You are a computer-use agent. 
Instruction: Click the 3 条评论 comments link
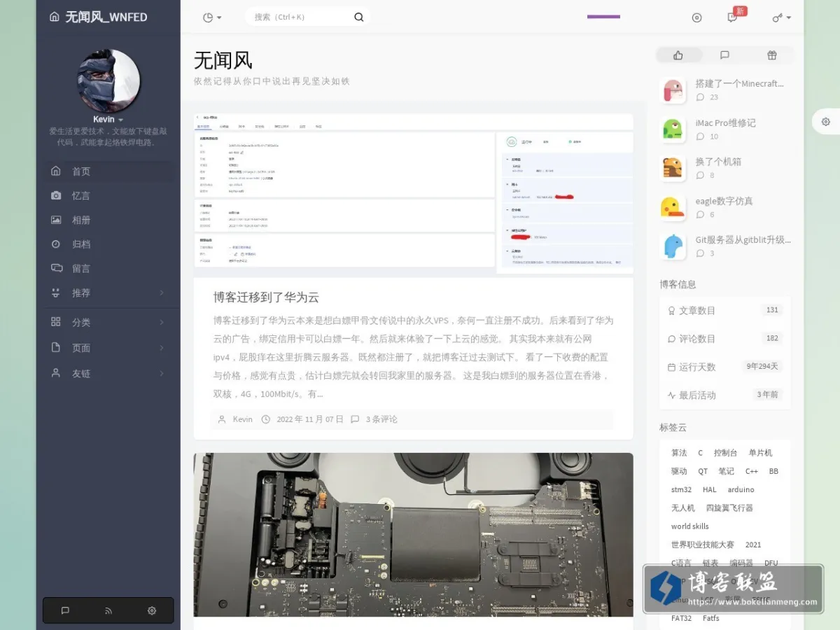coord(381,419)
